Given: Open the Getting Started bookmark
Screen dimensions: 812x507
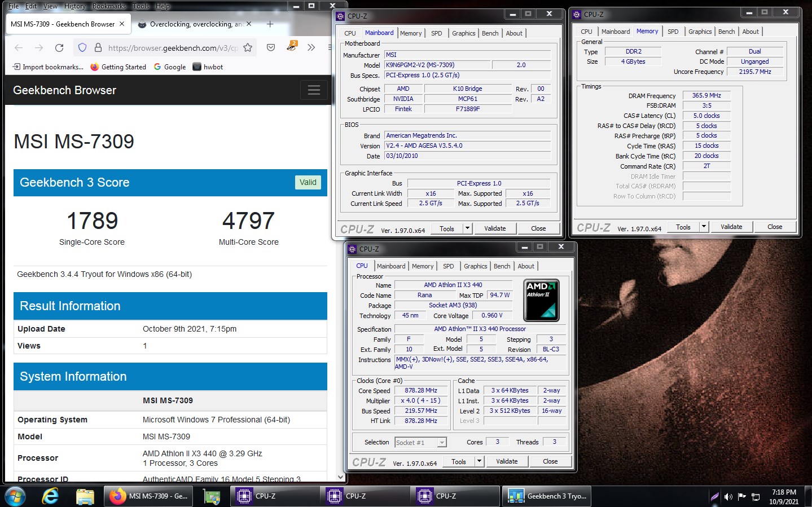Looking at the screenshot, I should (x=118, y=67).
